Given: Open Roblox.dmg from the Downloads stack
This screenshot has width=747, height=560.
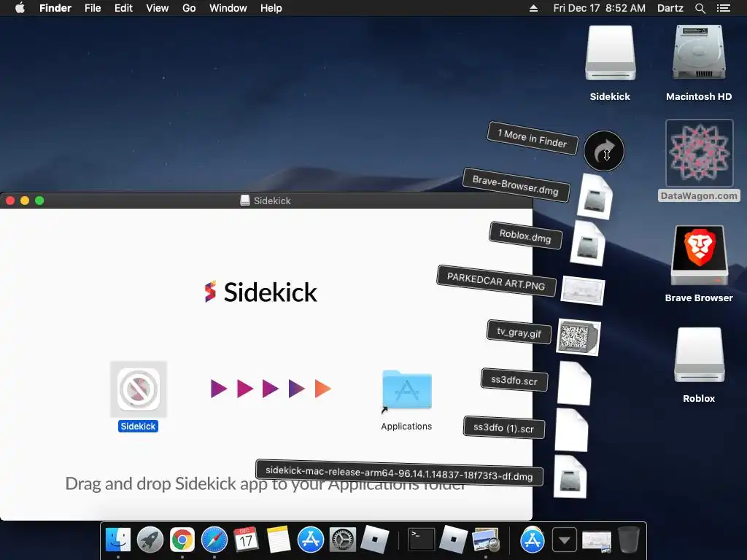Looking at the screenshot, I should pos(525,236).
